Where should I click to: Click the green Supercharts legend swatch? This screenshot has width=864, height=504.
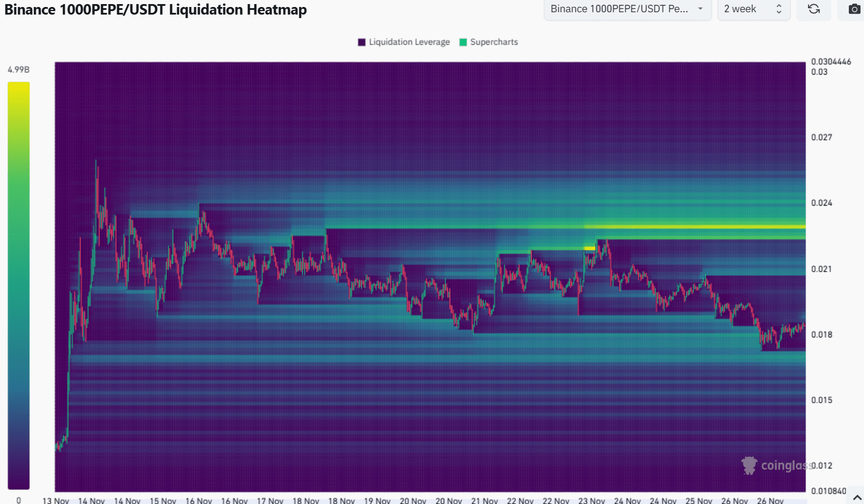(x=463, y=42)
